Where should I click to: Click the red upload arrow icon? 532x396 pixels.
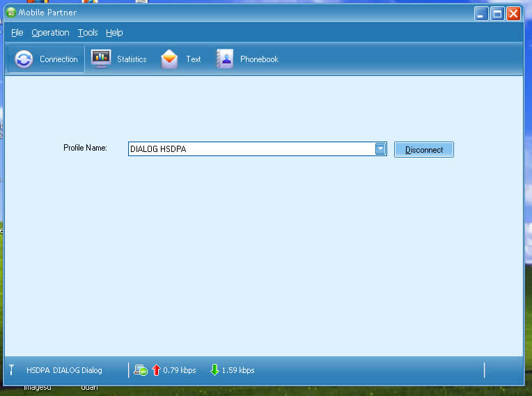pos(156,370)
